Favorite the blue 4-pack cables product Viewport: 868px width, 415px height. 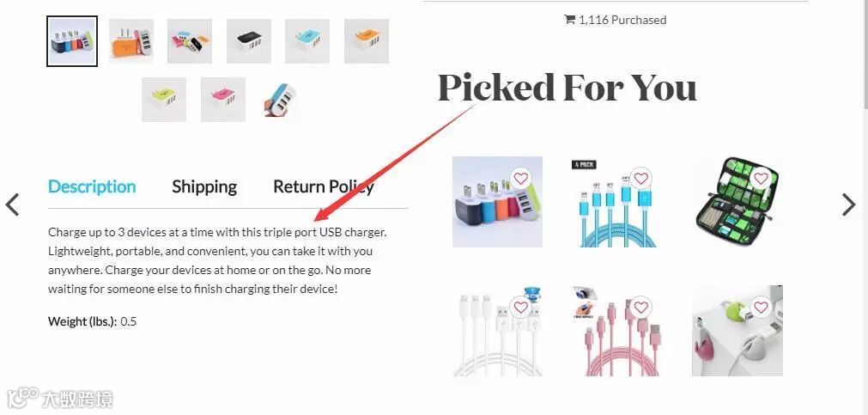pyautogui.click(x=640, y=179)
